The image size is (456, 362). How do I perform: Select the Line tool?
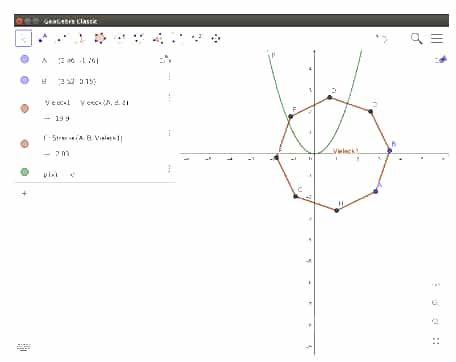(62, 38)
